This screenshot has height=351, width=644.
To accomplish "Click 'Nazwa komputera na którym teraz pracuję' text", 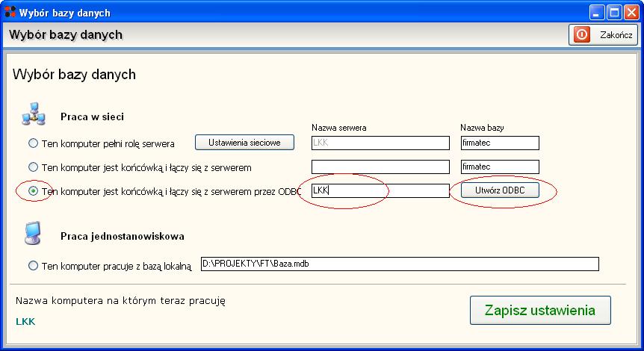I will pyautogui.click(x=120, y=301).
